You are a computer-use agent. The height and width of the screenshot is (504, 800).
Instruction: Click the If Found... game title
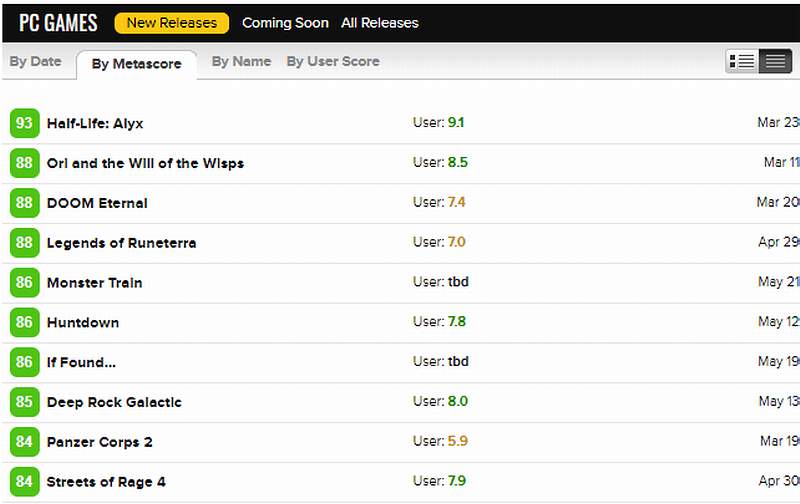(x=81, y=363)
